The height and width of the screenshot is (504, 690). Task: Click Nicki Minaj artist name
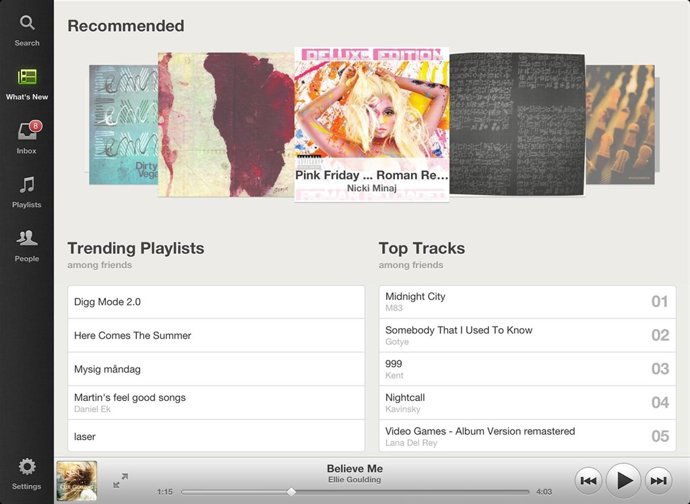(x=372, y=188)
